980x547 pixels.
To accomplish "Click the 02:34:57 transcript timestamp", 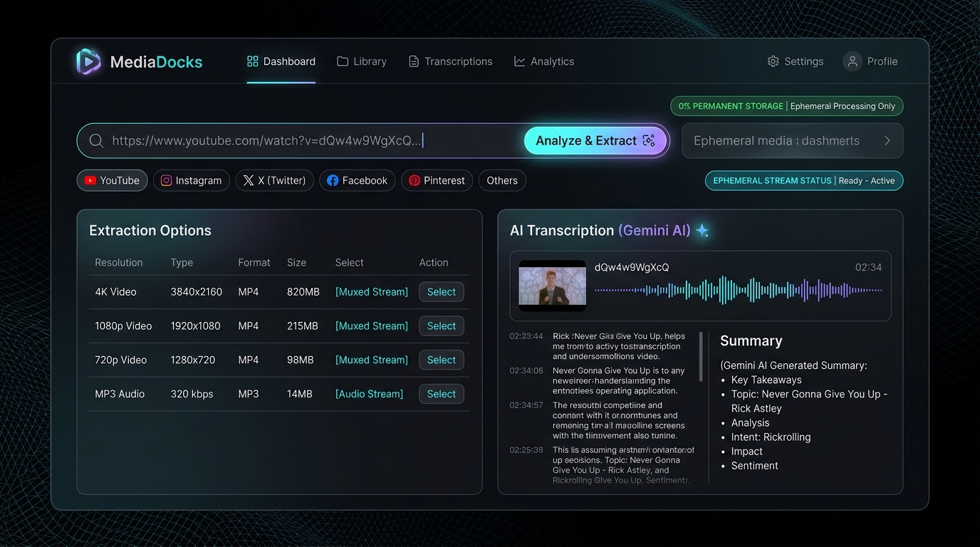I will click(x=526, y=405).
